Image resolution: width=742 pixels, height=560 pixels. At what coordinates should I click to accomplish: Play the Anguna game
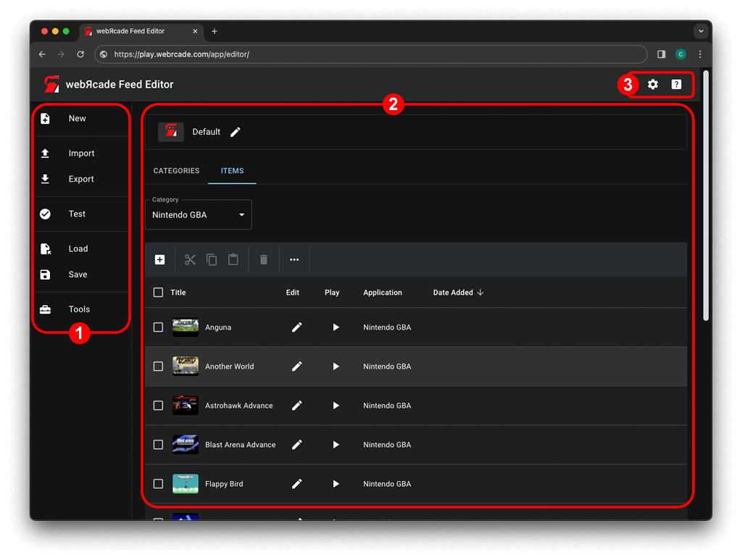[x=336, y=327]
